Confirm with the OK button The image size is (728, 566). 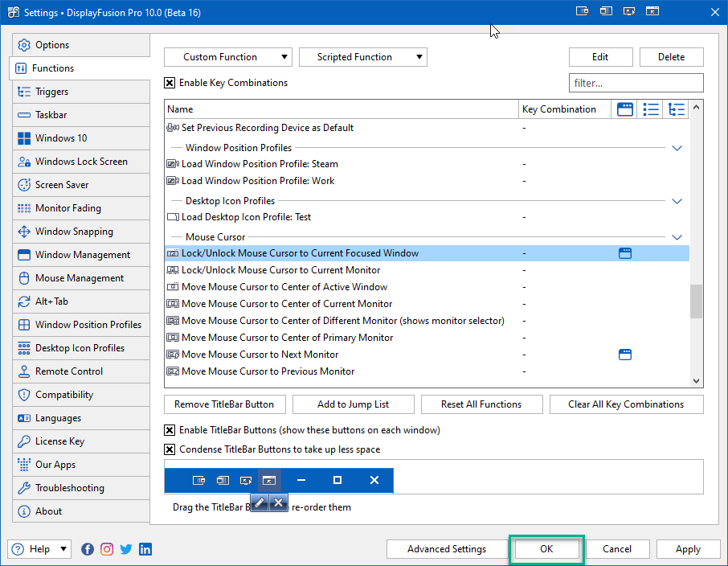(546, 549)
